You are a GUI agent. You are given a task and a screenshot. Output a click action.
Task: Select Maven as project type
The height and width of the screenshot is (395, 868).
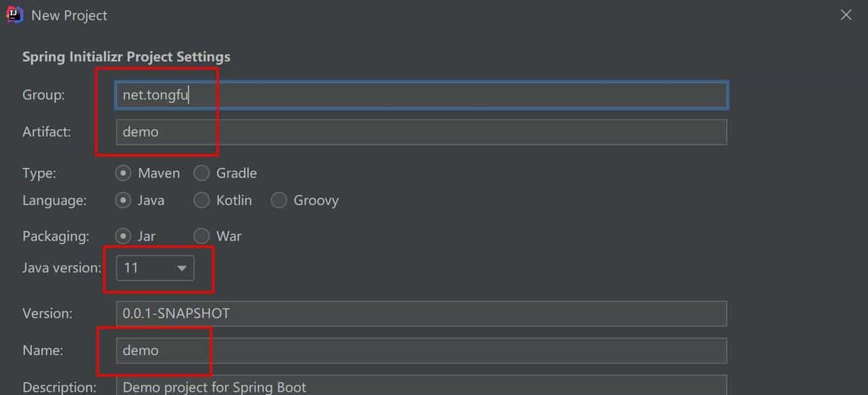click(x=123, y=173)
